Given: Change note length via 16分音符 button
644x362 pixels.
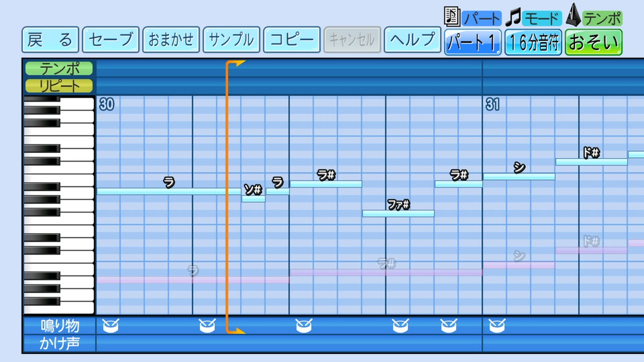Looking at the screenshot, I should click(533, 42).
